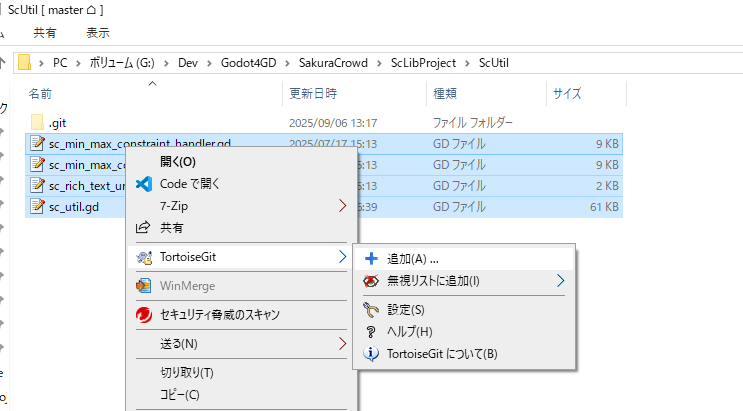
Task: Select the .git folder name
Action: pyautogui.click(x=57, y=123)
